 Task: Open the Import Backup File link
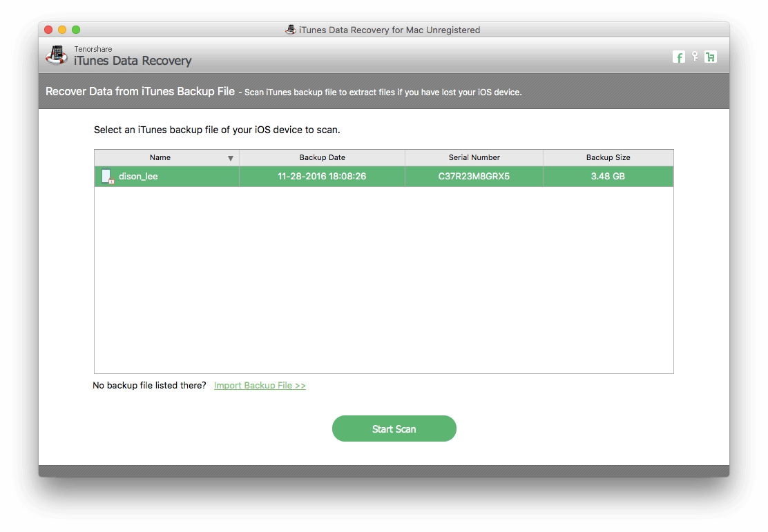click(260, 385)
